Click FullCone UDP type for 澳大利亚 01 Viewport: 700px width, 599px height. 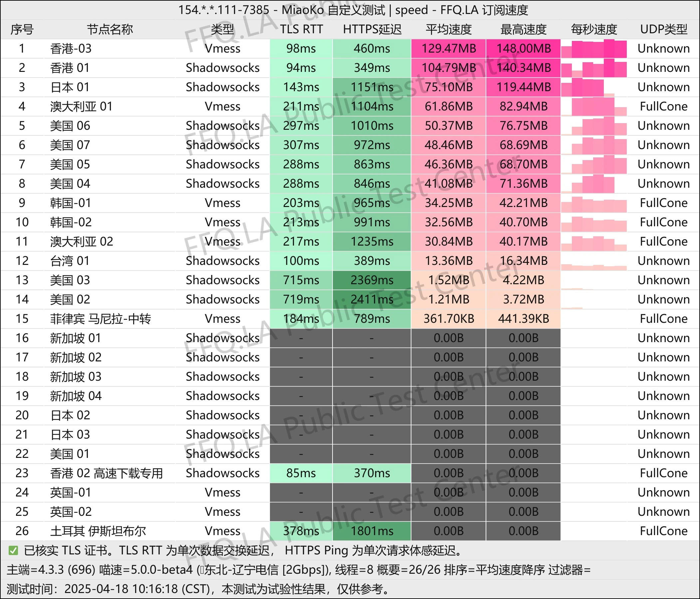click(663, 106)
